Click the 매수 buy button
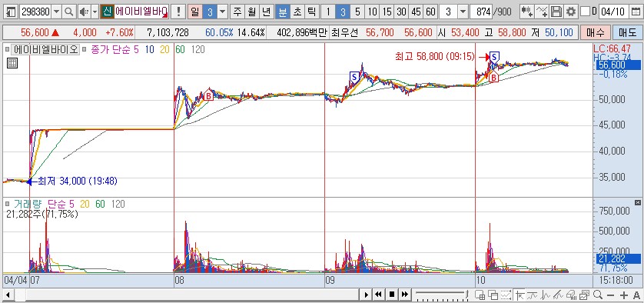This screenshot has width=644, height=303. tap(595, 32)
